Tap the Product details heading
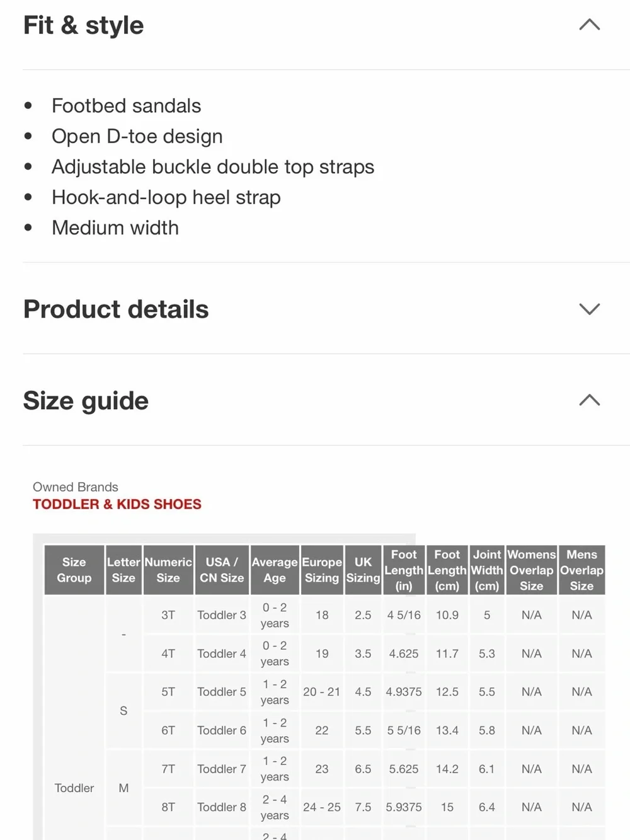Image resolution: width=630 pixels, height=840 pixels. tap(116, 309)
